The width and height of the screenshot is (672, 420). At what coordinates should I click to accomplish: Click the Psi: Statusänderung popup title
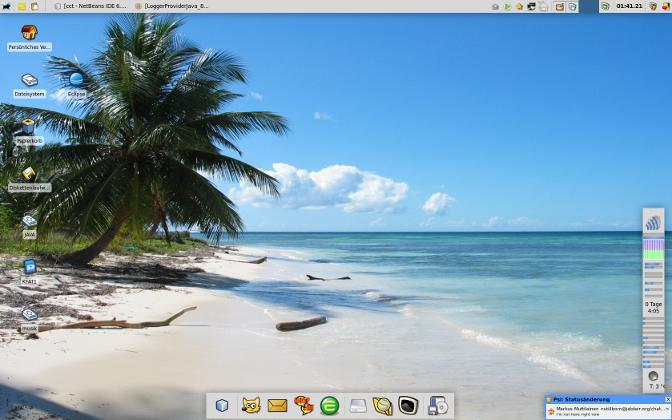pos(581,399)
